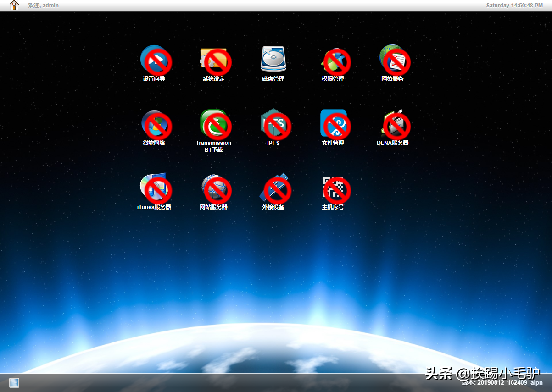Image resolution: width=552 pixels, height=392 pixels.
Task: Open the iTunes服务器 icon
Action: point(154,188)
